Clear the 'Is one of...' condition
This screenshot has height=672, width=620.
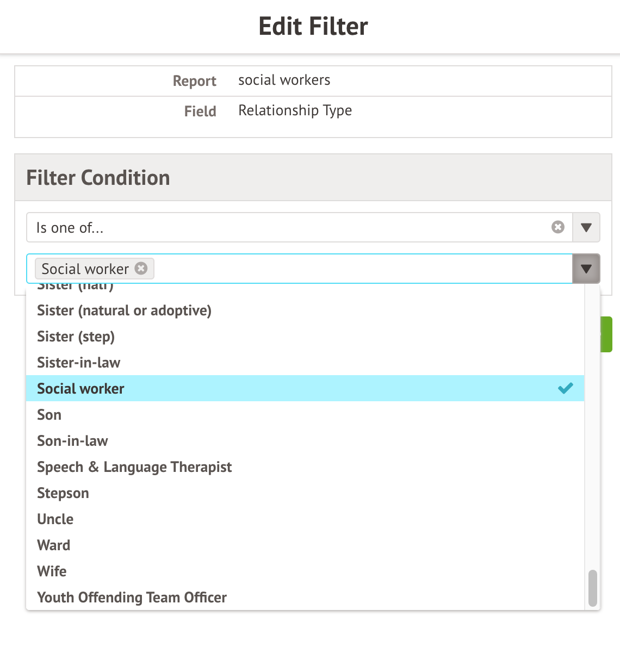tap(558, 227)
